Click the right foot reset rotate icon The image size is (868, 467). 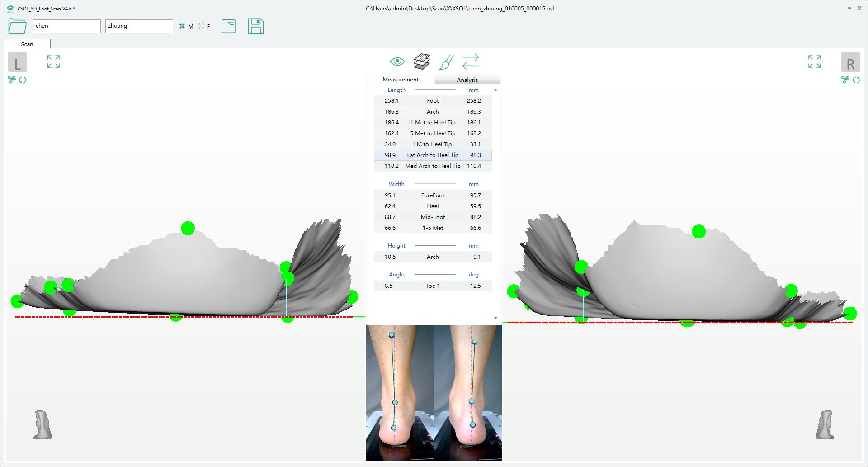click(856, 80)
